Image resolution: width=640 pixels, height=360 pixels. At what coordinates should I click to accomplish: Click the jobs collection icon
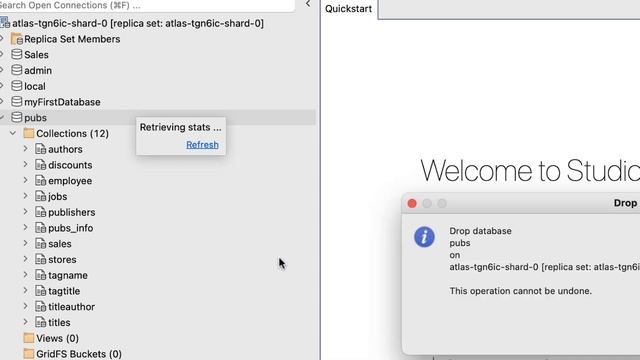40,196
